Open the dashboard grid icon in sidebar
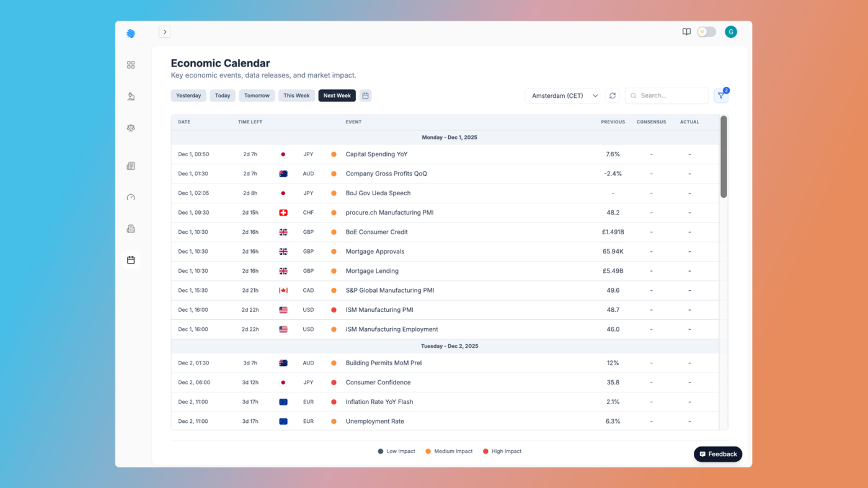 click(x=131, y=65)
